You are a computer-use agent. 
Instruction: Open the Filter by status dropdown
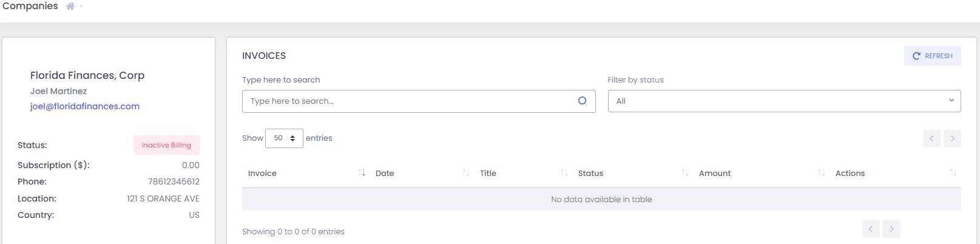(x=784, y=101)
